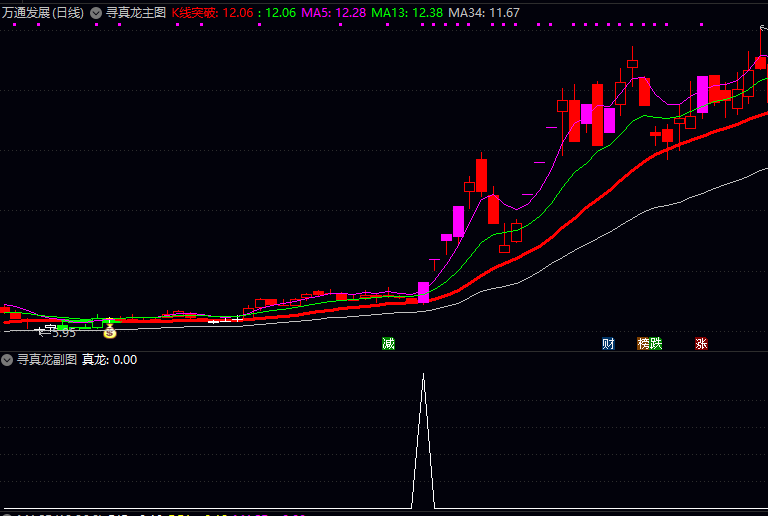Select the red K线突破: 12.06 value
768x516 pixels.
click(x=213, y=13)
